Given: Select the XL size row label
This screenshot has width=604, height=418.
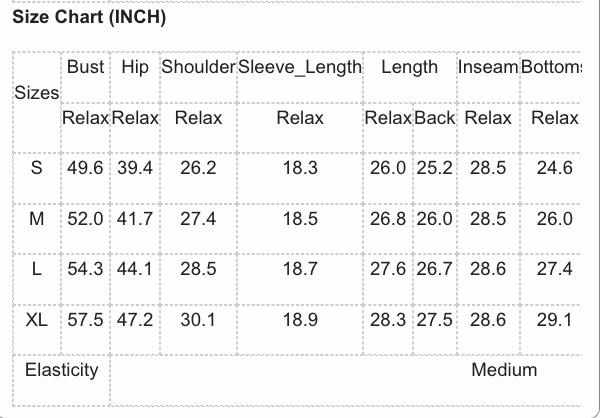Looking at the screenshot, I should coord(38,320).
